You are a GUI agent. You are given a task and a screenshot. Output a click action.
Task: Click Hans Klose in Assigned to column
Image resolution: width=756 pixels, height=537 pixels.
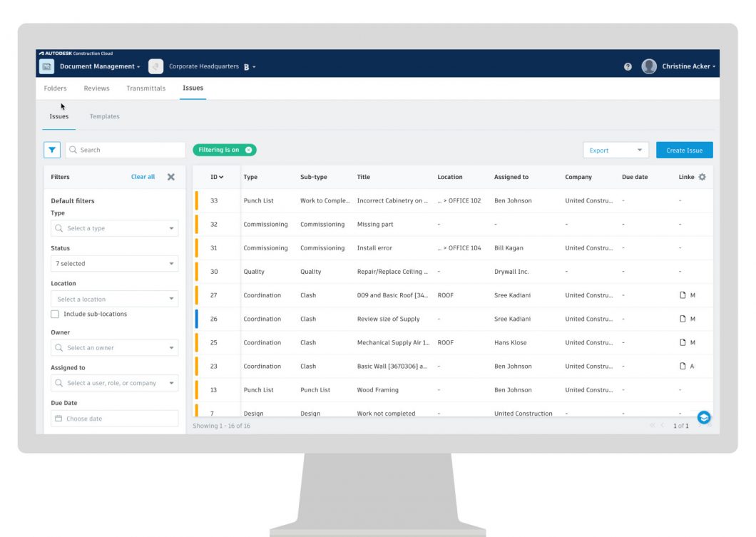(x=510, y=342)
